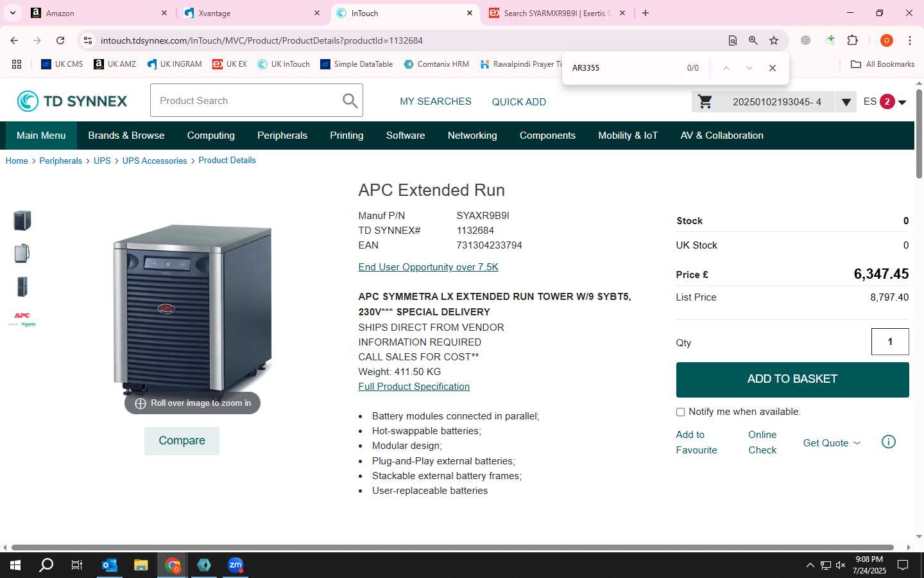924x578 pixels.
Task: Open the Networking menu
Action: point(472,136)
